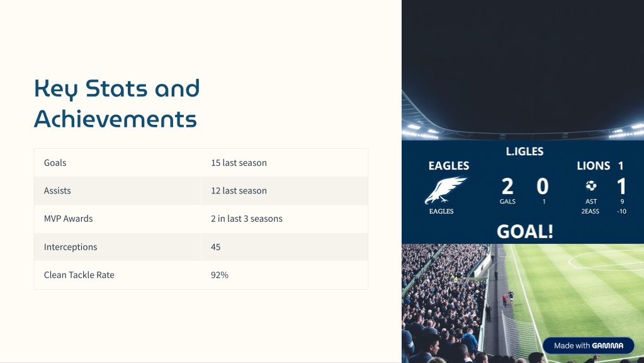Click the GOAL! text on the scoreboard

pos(525,231)
